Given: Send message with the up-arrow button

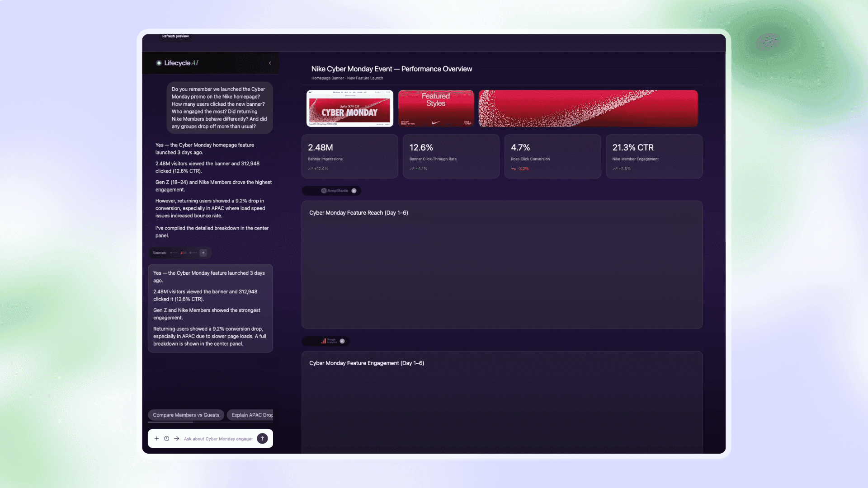Looking at the screenshot, I should [x=262, y=439].
